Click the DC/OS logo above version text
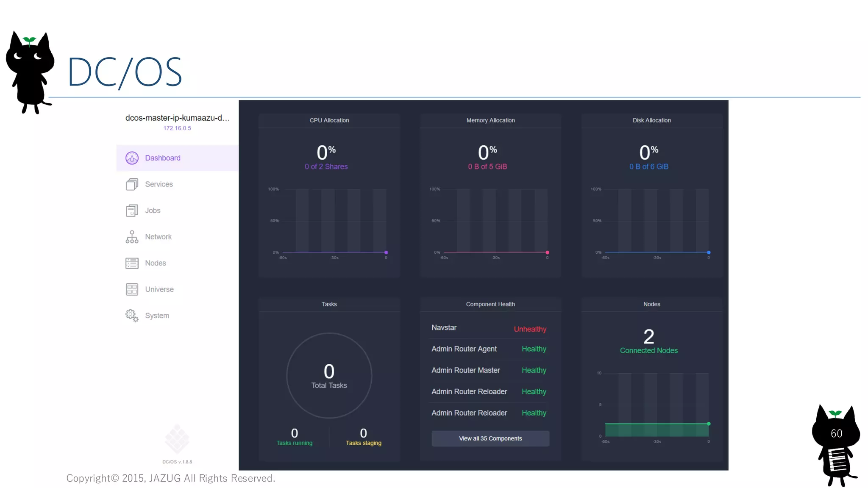Image resolution: width=868 pixels, height=488 pixels. (177, 439)
